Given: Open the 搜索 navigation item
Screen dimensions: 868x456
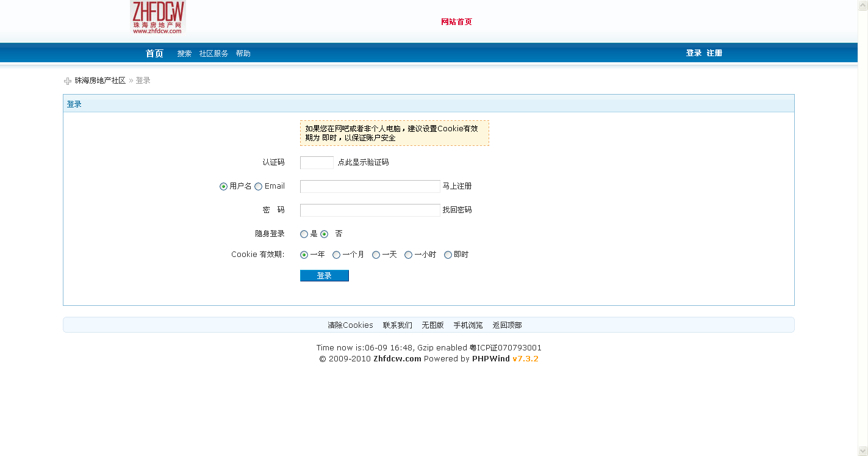Looking at the screenshot, I should tap(184, 54).
